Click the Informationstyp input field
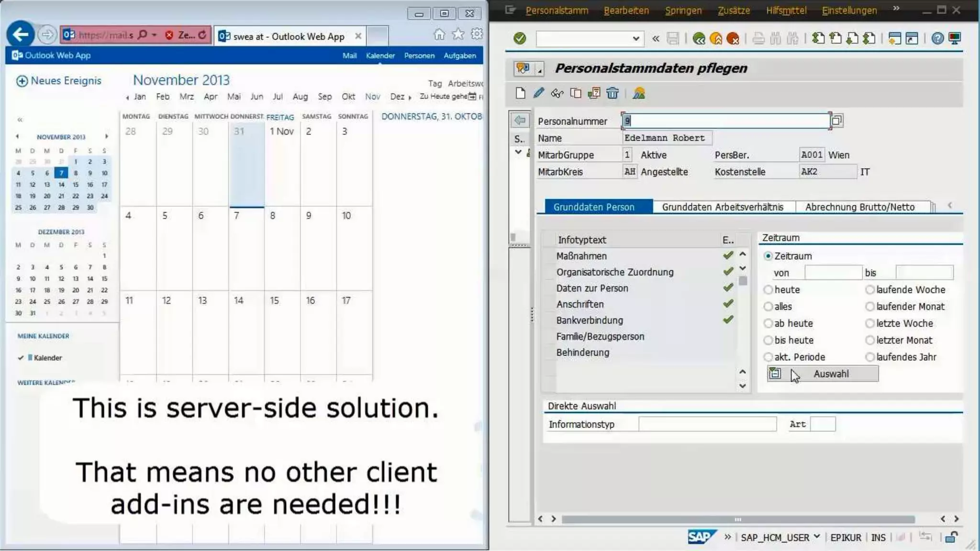This screenshot has height=551, width=980. coord(707,424)
